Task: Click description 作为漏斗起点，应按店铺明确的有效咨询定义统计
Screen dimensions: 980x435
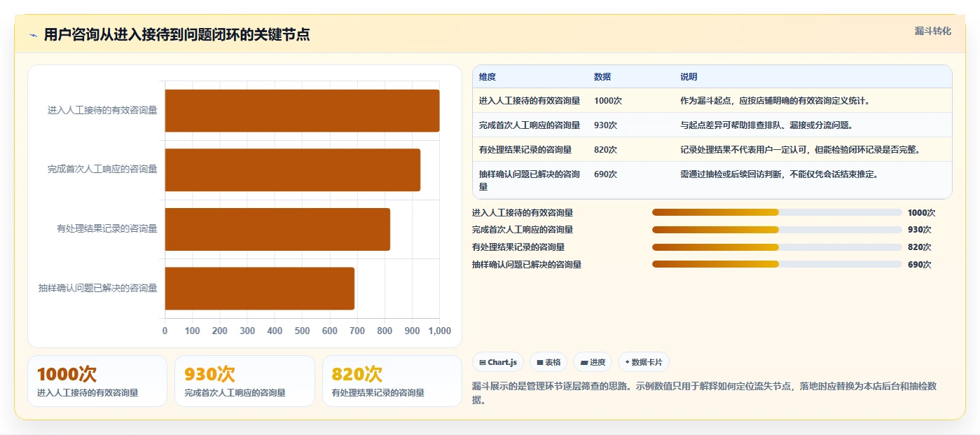Action: click(x=775, y=101)
